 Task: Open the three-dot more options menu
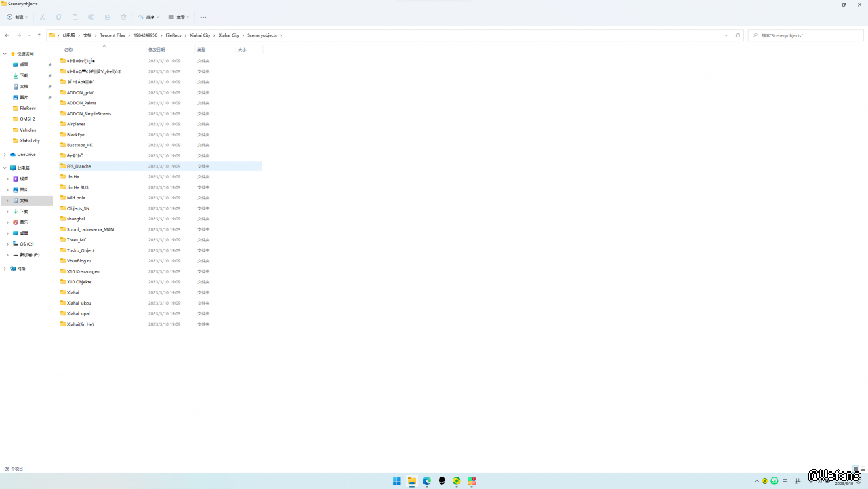pos(203,17)
